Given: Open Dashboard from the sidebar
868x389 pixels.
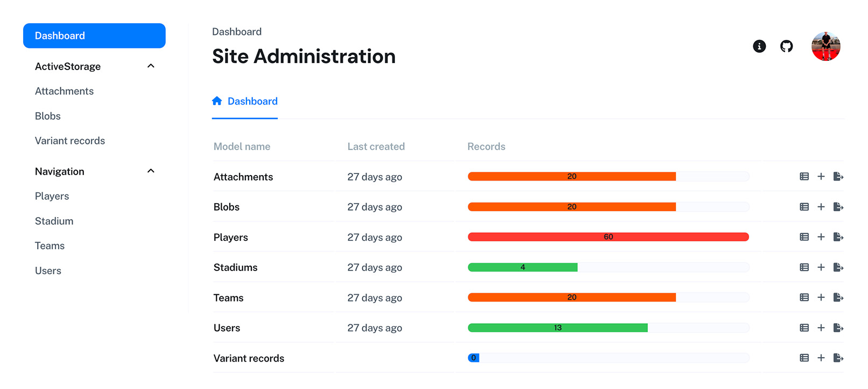Looking at the screenshot, I should coord(94,36).
